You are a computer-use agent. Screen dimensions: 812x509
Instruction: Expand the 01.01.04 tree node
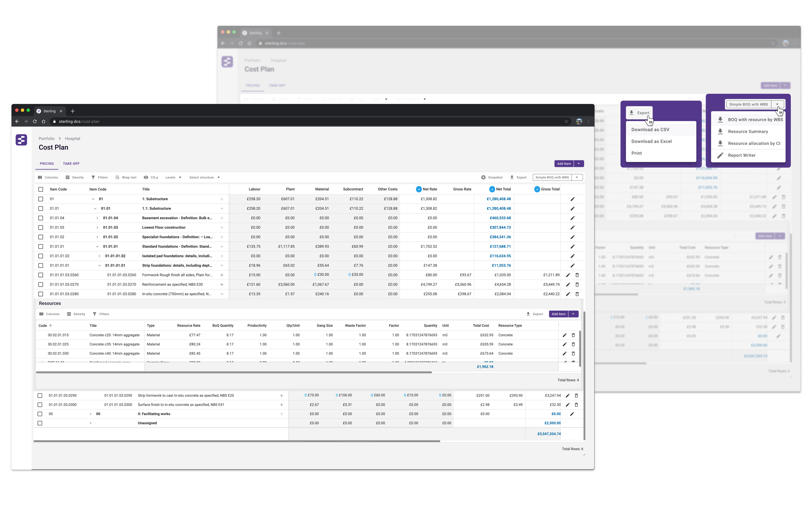pos(97,218)
